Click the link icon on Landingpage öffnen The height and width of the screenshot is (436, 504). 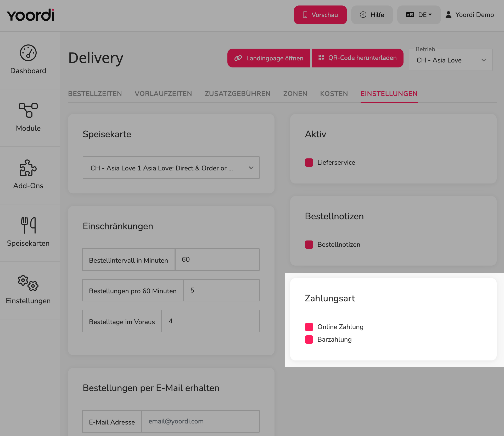(238, 58)
